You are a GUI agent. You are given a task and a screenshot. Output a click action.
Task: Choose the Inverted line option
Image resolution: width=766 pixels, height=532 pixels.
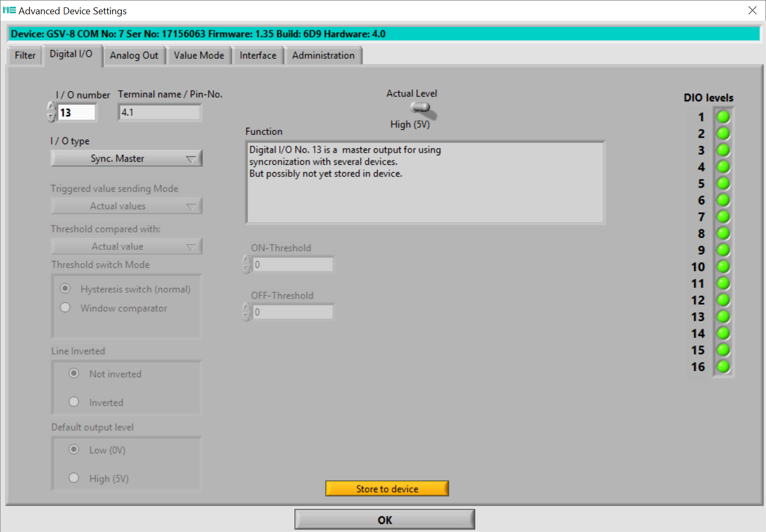click(74, 402)
